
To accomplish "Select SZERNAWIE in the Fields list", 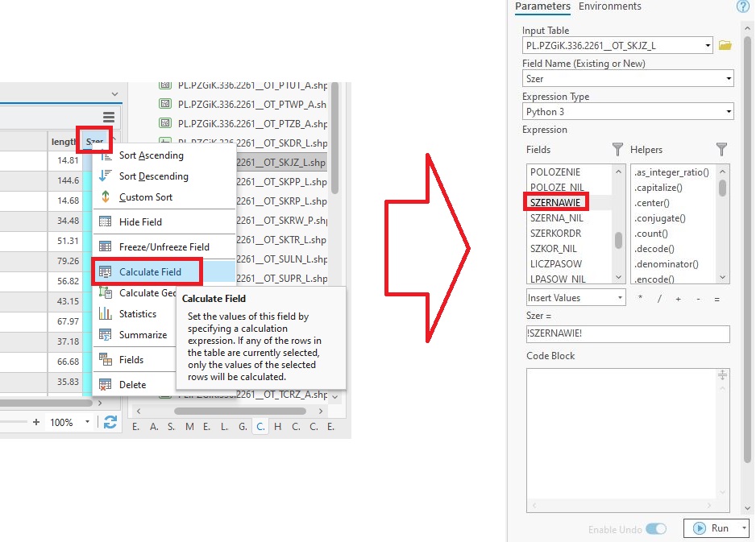I will pos(556,202).
